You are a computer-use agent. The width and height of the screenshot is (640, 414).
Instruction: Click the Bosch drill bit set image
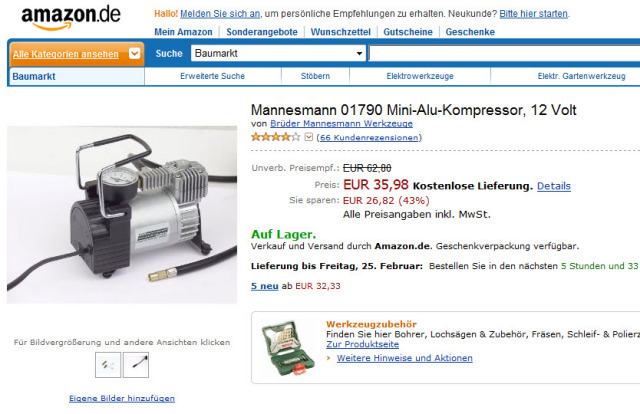point(288,348)
